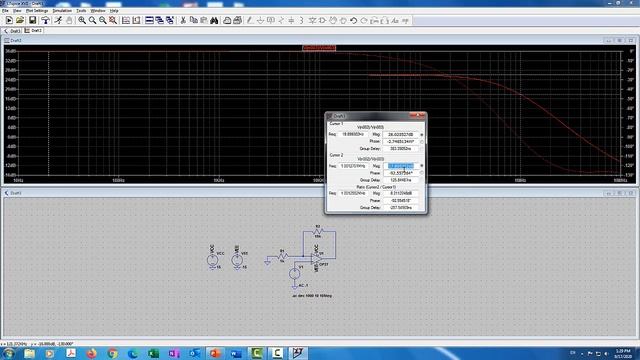Cascade the open windows
This screenshot has width=640, height=360.
[x=160, y=20]
